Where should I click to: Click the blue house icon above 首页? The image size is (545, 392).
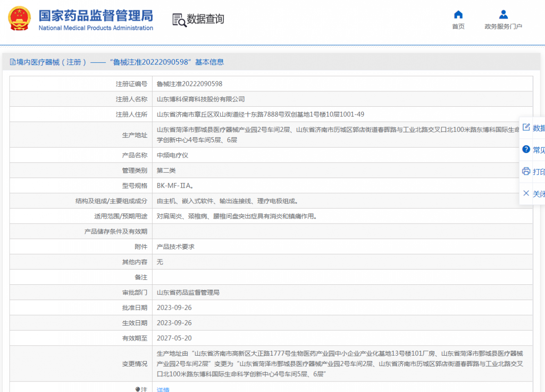pos(458,14)
